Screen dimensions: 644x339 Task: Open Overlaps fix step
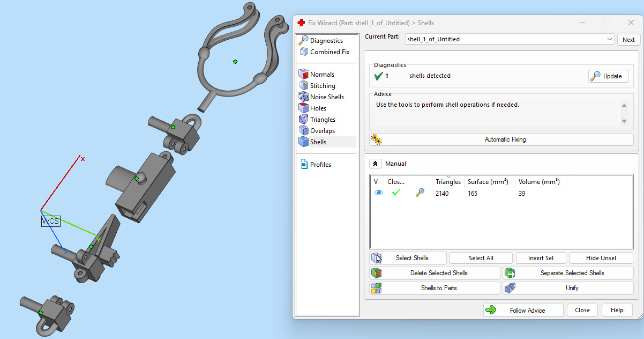322,131
